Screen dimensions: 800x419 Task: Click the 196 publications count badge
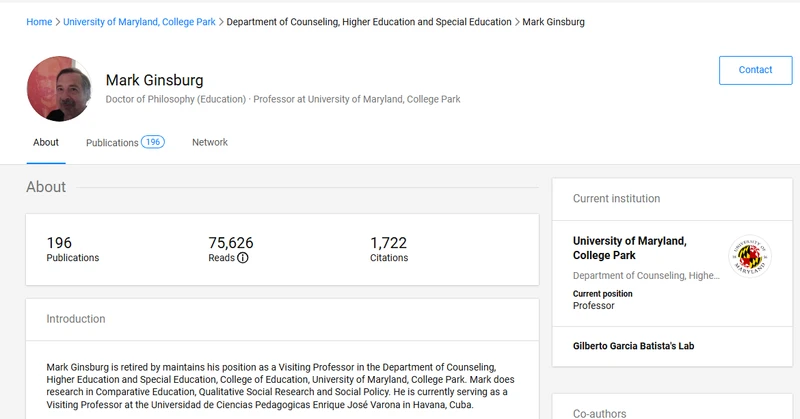pos(153,142)
